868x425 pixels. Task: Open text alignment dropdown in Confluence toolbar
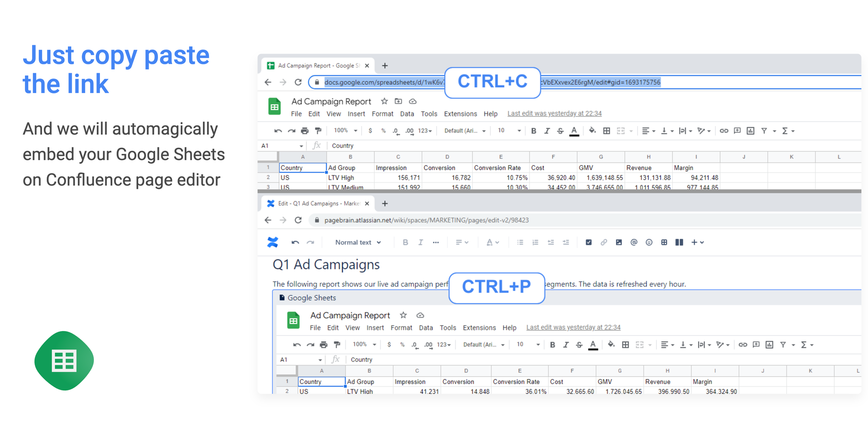click(x=462, y=242)
